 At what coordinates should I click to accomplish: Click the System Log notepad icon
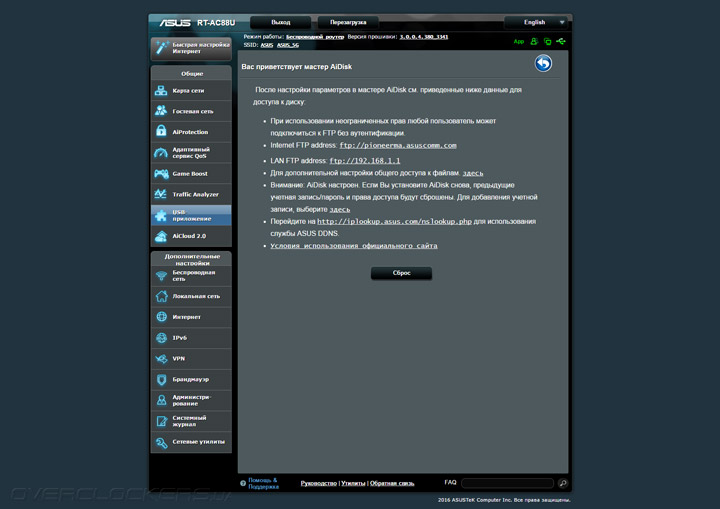162,421
